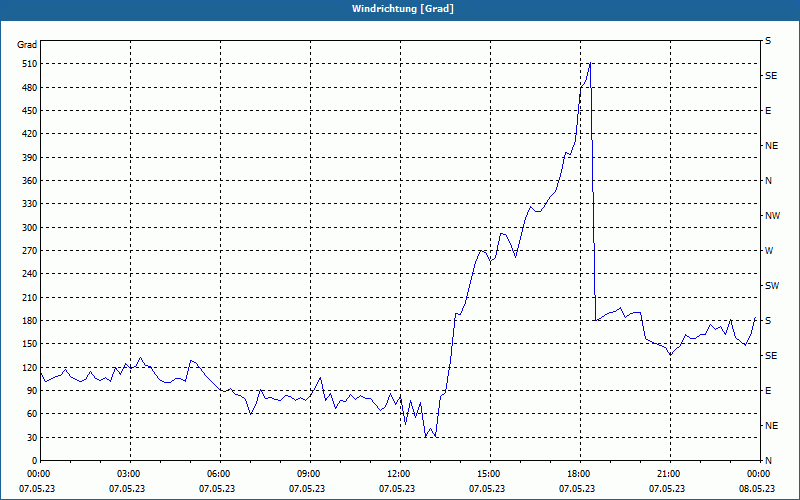The height and width of the screenshot is (500, 800).
Task: Click the 0 degree axis label
Action: 35,460
